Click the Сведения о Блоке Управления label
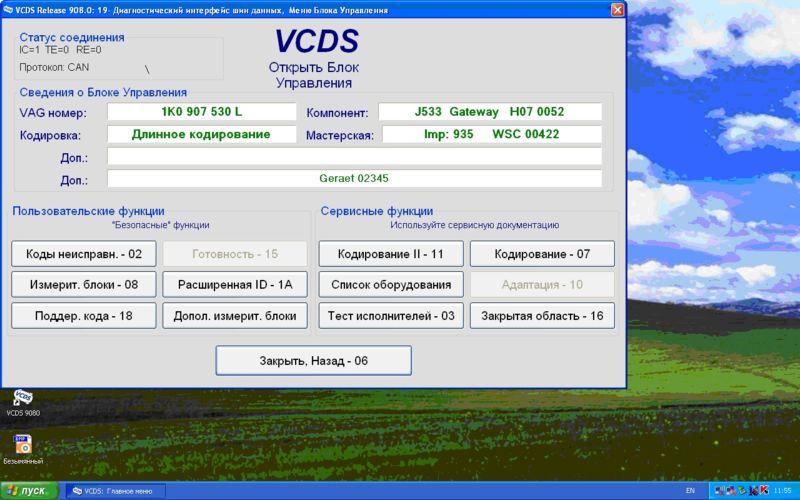 coord(103,92)
